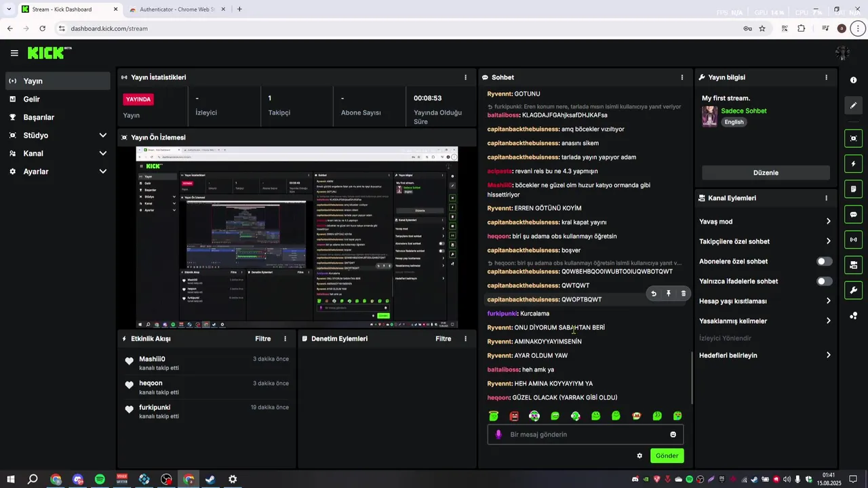
Task: Open Kanal Eylemleri panel three-dot menu
Action: [826, 198]
